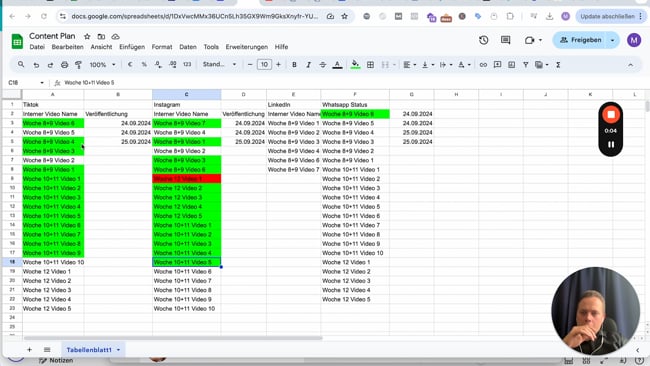Select the red Woche 12 Video 1 cell
The image size is (650, 366).
187,179
